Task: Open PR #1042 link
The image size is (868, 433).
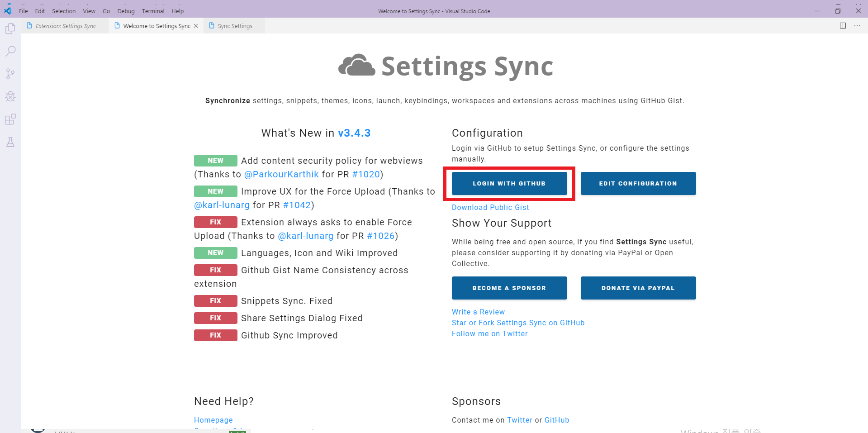Action: 297,205
